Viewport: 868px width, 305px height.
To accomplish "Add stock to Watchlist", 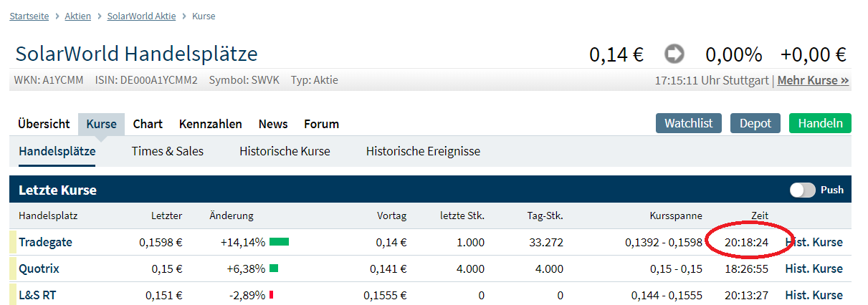I will pos(688,123).
